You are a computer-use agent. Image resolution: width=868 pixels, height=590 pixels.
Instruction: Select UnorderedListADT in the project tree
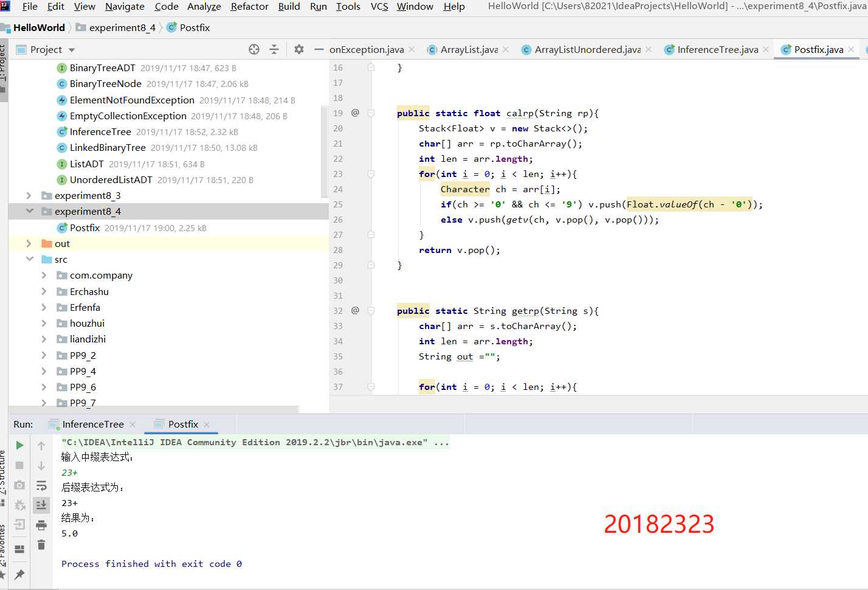click(x=111, y=179)
